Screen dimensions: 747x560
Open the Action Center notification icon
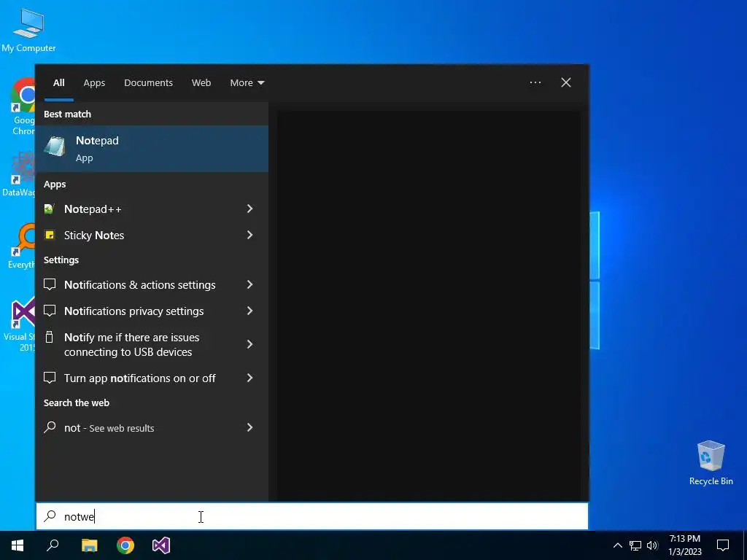(723, 545)
